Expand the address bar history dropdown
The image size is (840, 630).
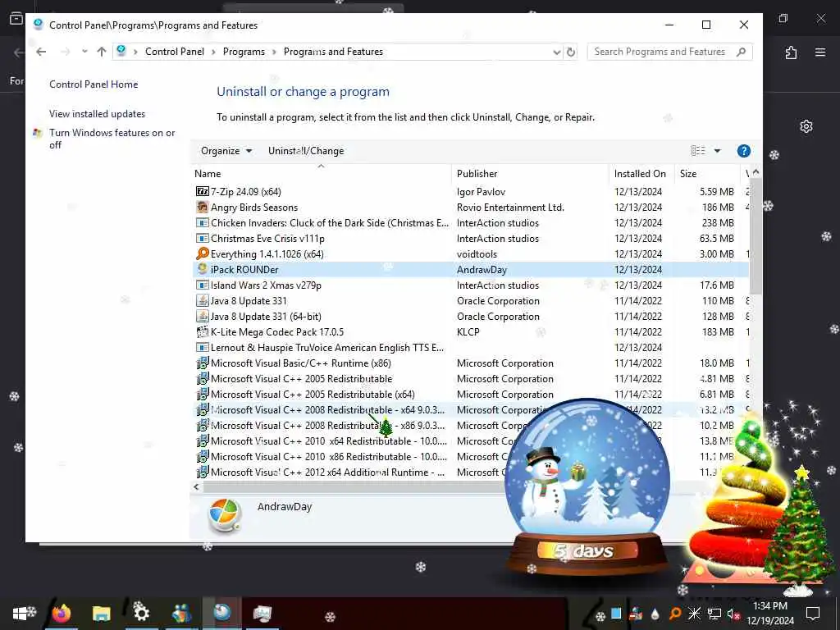pos(557,52)
